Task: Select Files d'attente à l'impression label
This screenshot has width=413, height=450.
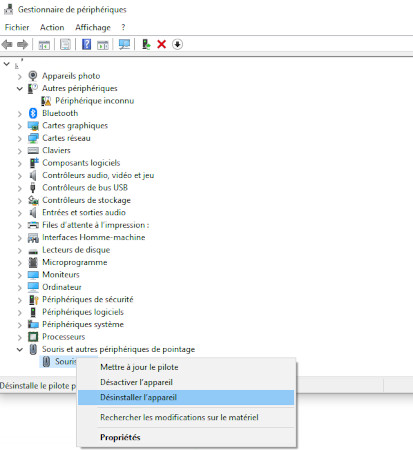Action: click(x=96, y=225)
